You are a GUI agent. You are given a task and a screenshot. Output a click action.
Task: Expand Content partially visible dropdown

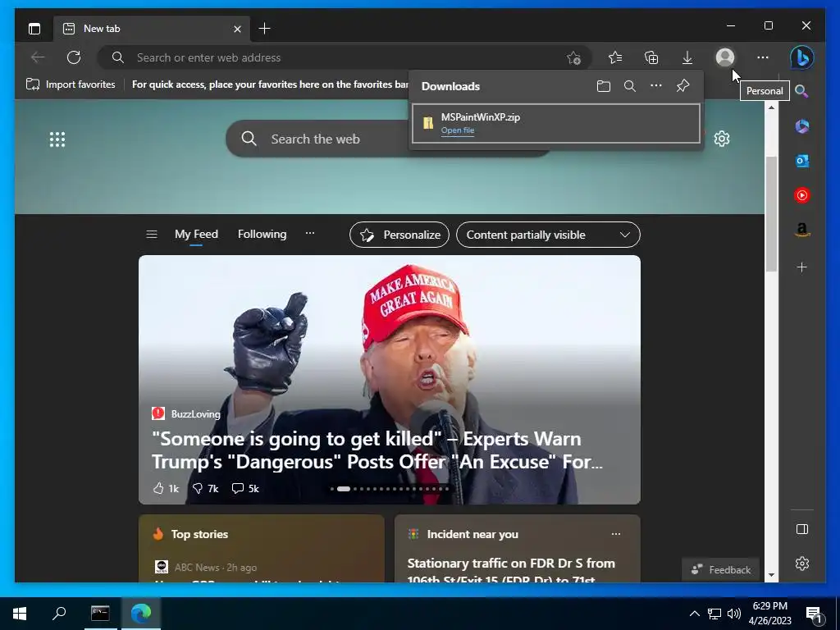pos(548,235)
